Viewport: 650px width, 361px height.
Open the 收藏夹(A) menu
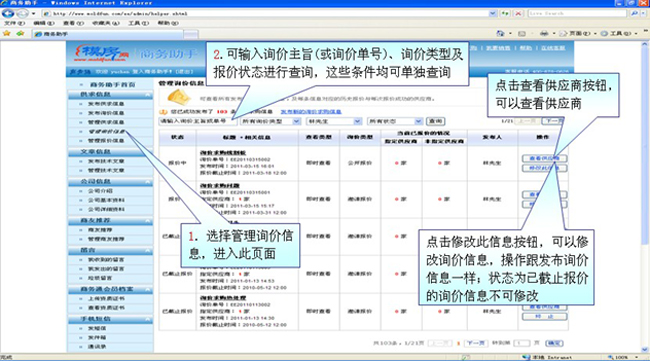(105, 23)
